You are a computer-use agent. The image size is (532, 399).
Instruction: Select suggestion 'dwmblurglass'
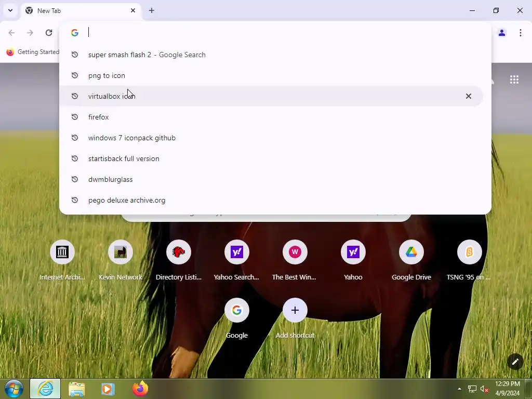click(271, 179)
